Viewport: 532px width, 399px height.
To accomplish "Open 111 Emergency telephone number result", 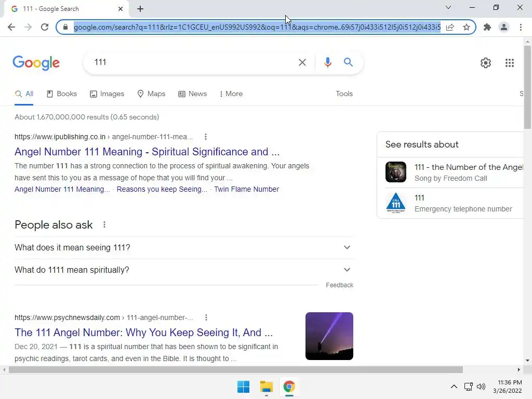I will coord(463,203).
